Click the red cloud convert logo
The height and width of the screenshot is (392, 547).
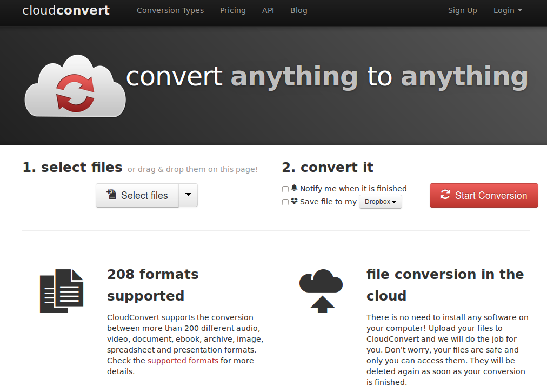coord(75,85)
